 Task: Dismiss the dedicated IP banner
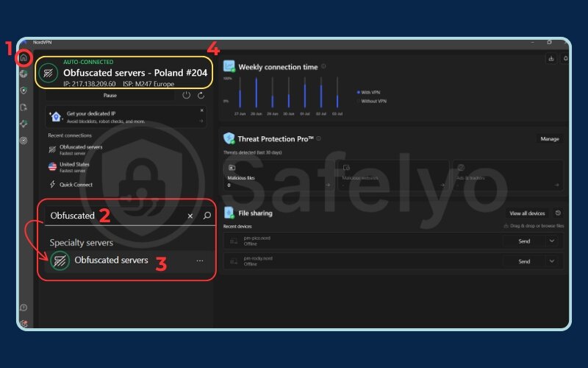click(x=201, y=111)
